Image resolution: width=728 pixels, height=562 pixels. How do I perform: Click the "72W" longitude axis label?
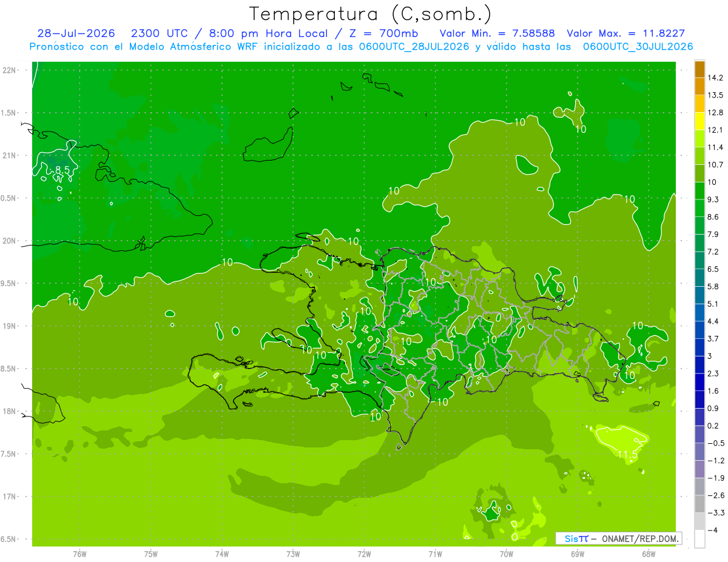tap(365, 554)
